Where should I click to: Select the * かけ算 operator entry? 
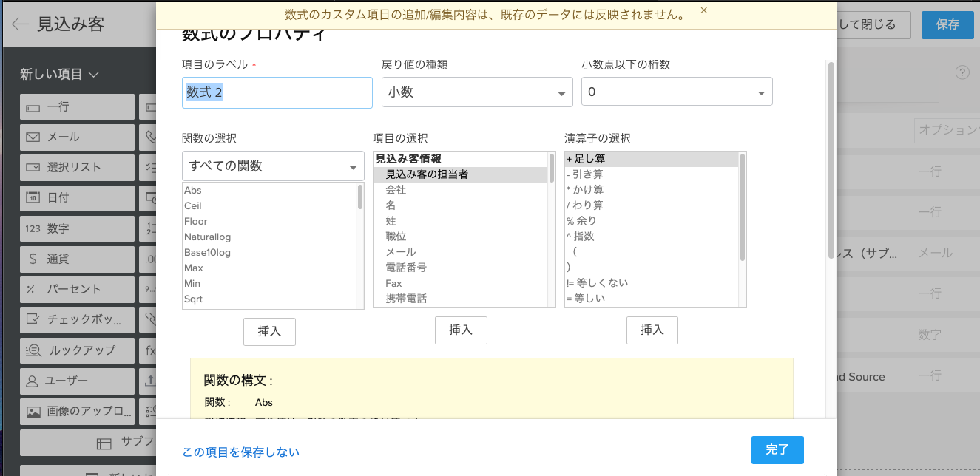tap(584, 190)
